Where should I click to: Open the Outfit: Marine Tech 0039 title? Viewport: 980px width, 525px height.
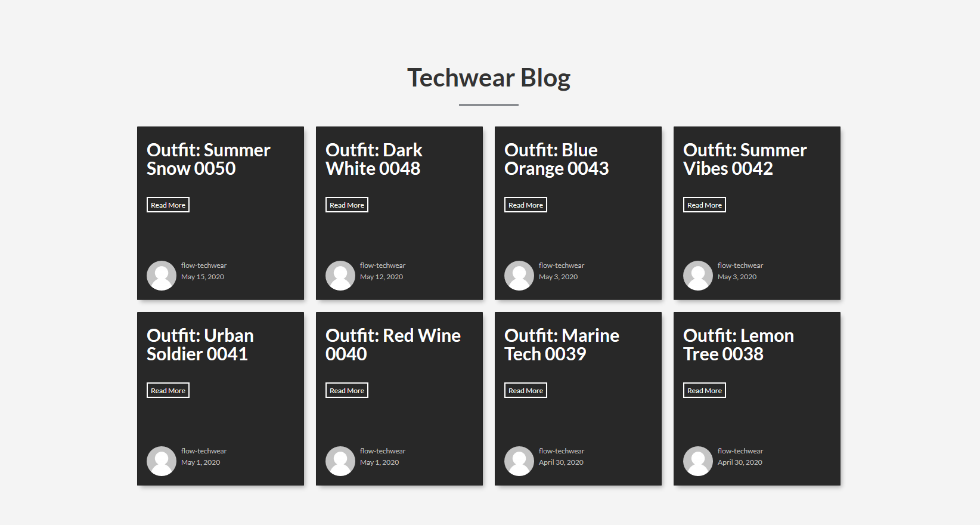coord(562,345)
